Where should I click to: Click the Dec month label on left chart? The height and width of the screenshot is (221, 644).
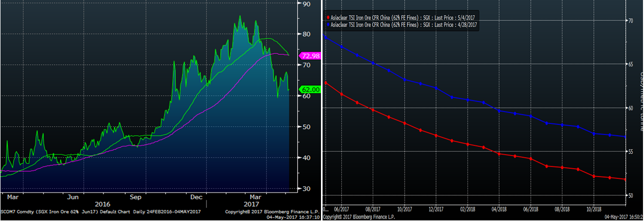[197, 196]
